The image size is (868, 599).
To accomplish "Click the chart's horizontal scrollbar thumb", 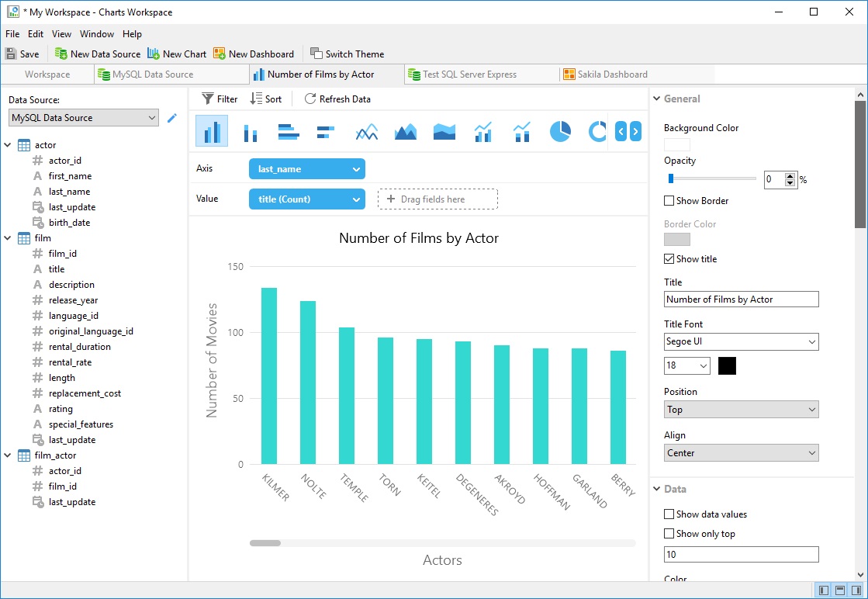I will coord(265,543).
